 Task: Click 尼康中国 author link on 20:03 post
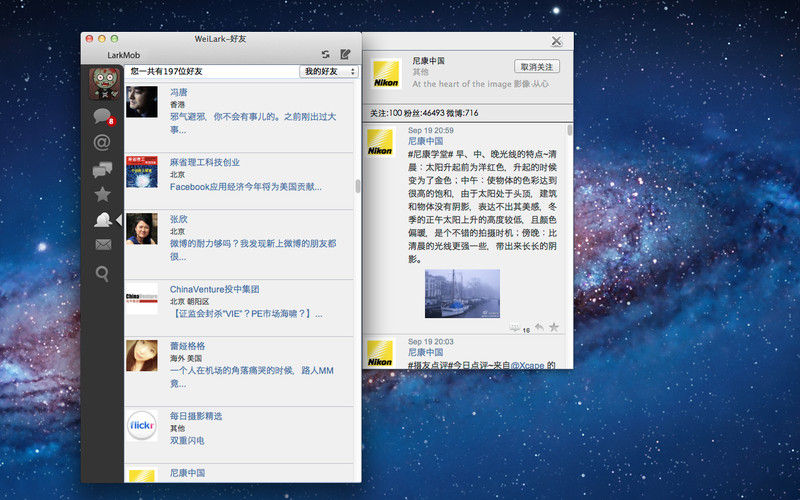click(x=426, y=353)
